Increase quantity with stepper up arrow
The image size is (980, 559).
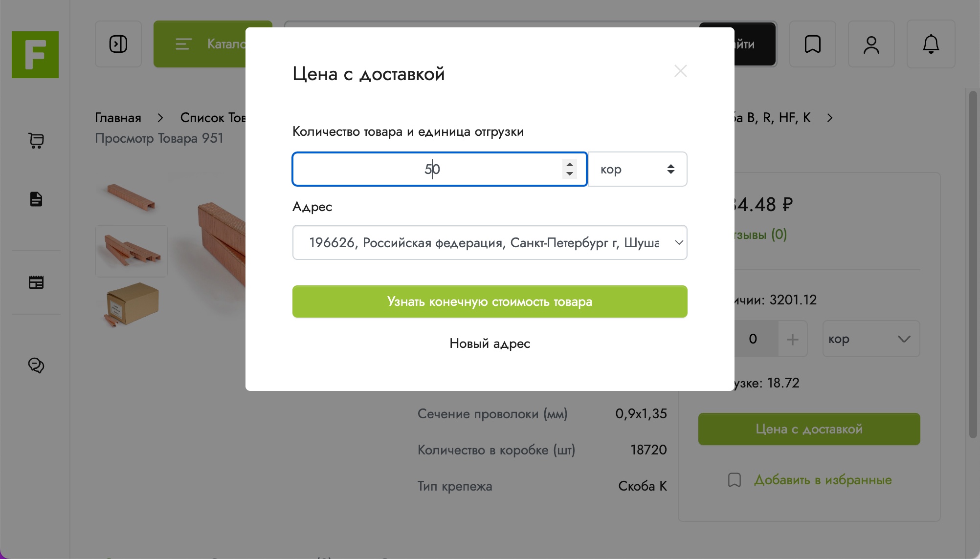[570, 164]
